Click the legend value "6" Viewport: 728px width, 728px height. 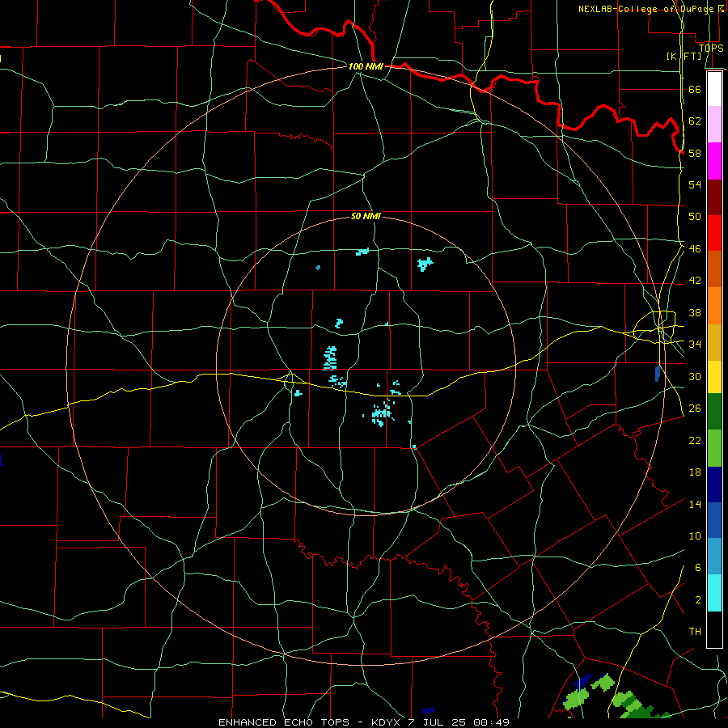click(x=697, y=567)
